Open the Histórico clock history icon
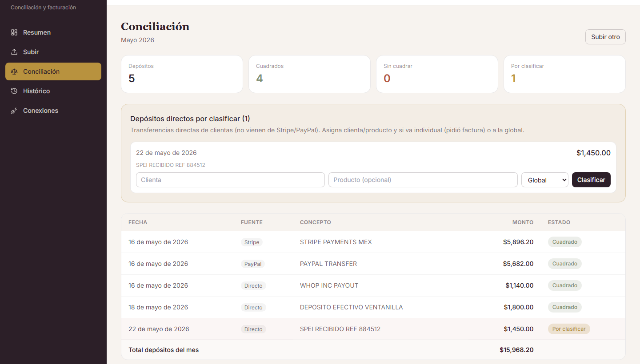The width and height of the screenshot is (640, 364). [x=14, y=91]
